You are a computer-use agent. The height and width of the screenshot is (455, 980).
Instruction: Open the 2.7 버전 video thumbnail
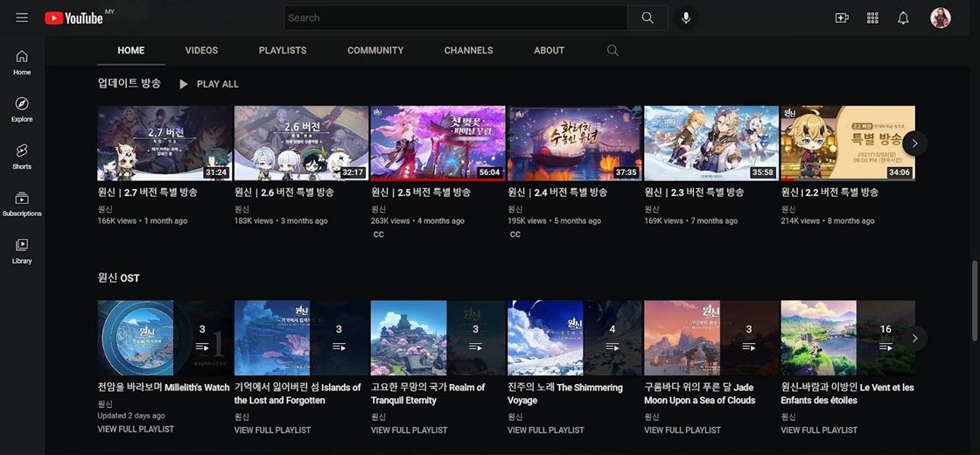click(164, 143)
